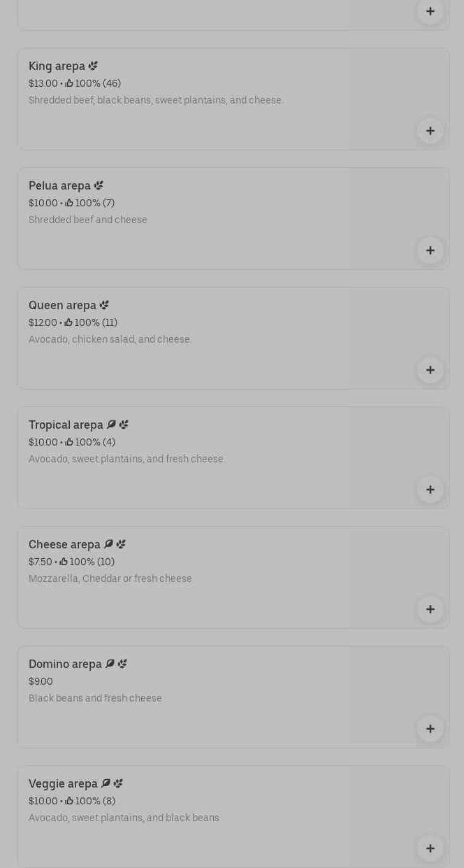Image resolution: width=464 pixels, height=868 pixels.
Task: Click Domino arepa's $9.00 price
Action: (x=41, y=681)
